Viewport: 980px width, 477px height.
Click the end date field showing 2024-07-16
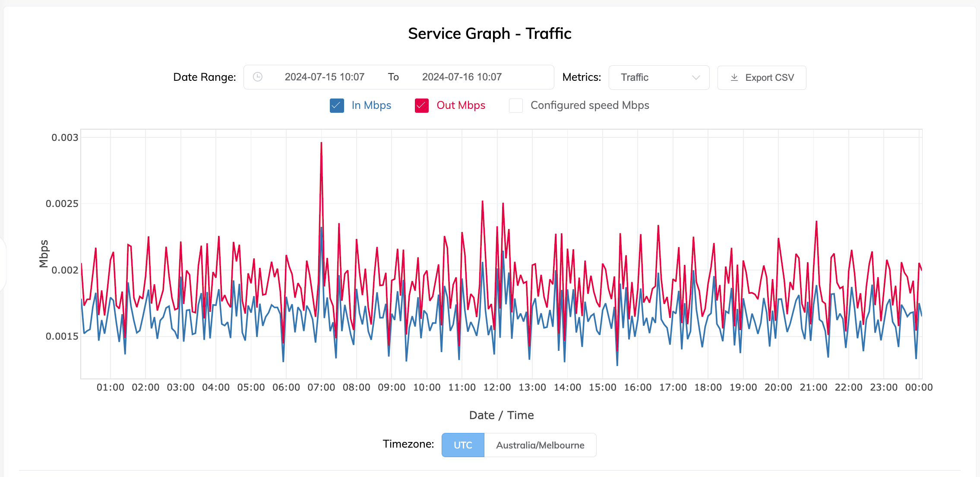(x=462, y=77)
